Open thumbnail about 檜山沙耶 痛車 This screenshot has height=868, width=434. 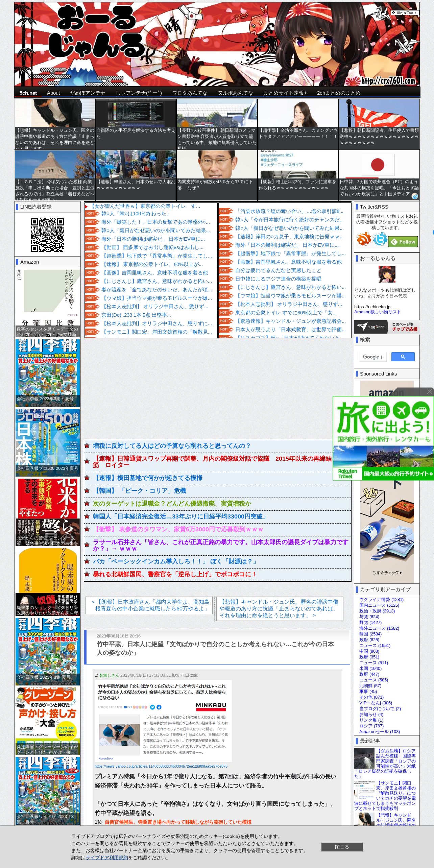298,175
